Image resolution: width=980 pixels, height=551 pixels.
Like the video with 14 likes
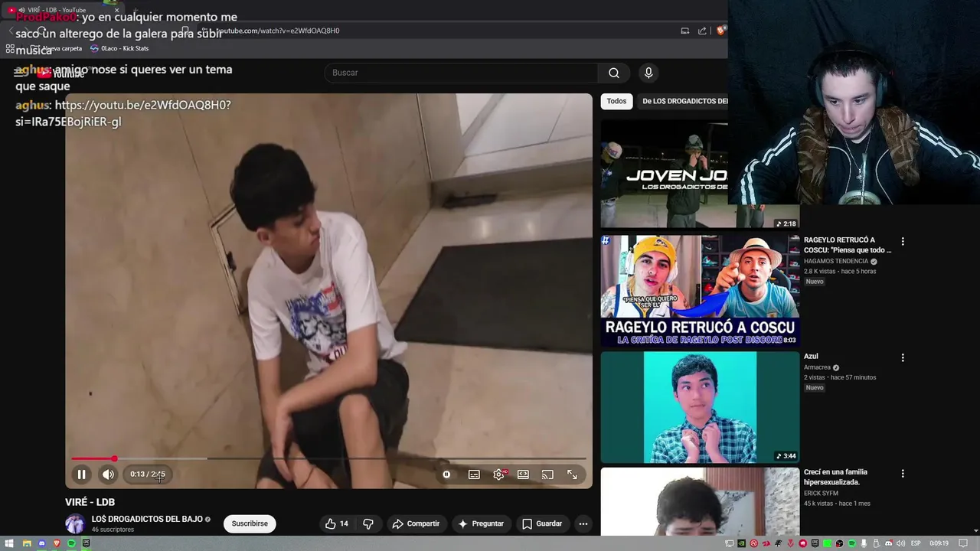pos(337,523)
